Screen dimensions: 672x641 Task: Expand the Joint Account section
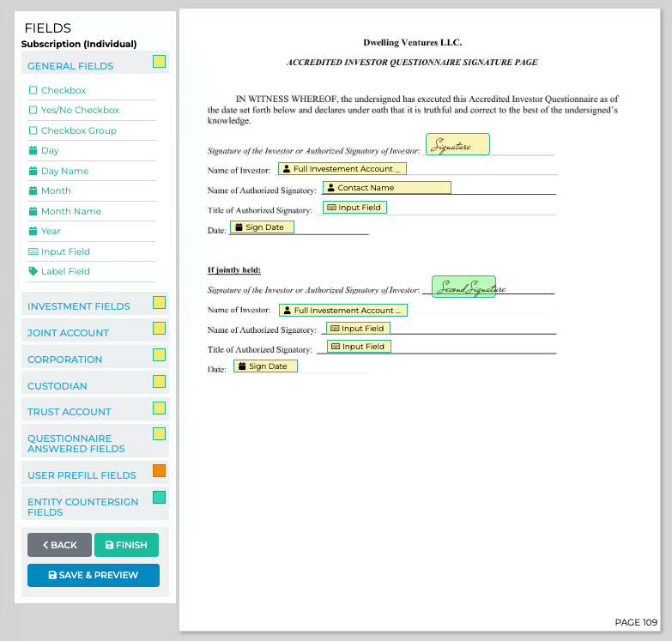tap(69, 333)
